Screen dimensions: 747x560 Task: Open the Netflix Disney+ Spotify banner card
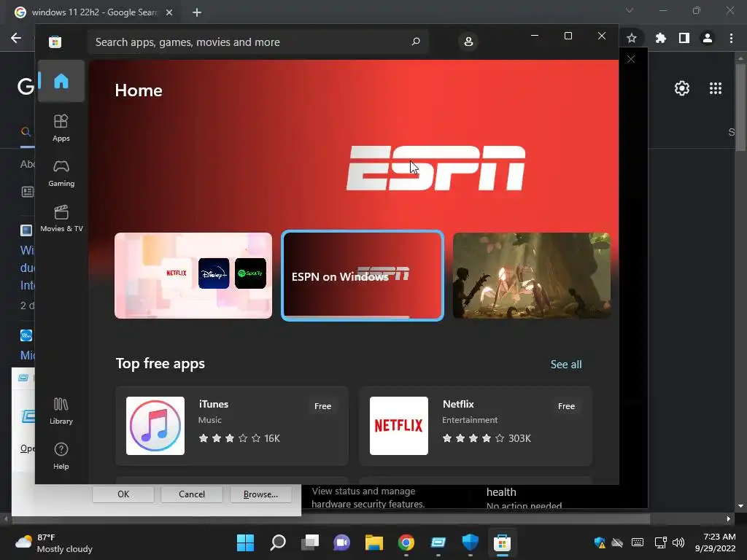click(193, 275)
